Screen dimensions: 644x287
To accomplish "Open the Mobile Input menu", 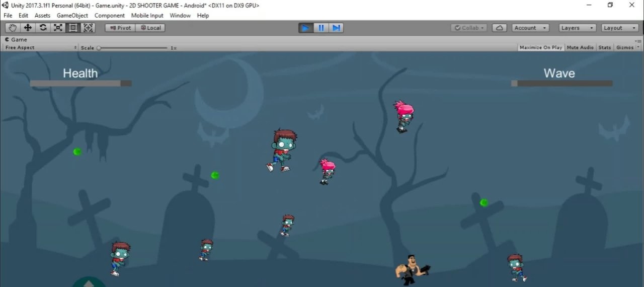I will [147, 16].
